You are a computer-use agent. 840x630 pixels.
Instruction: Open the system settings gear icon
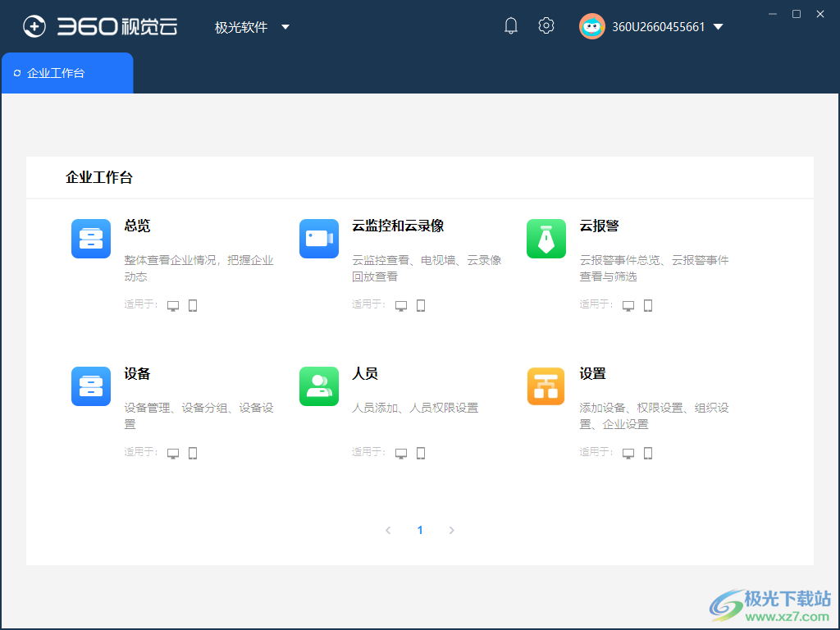point(546,25)
